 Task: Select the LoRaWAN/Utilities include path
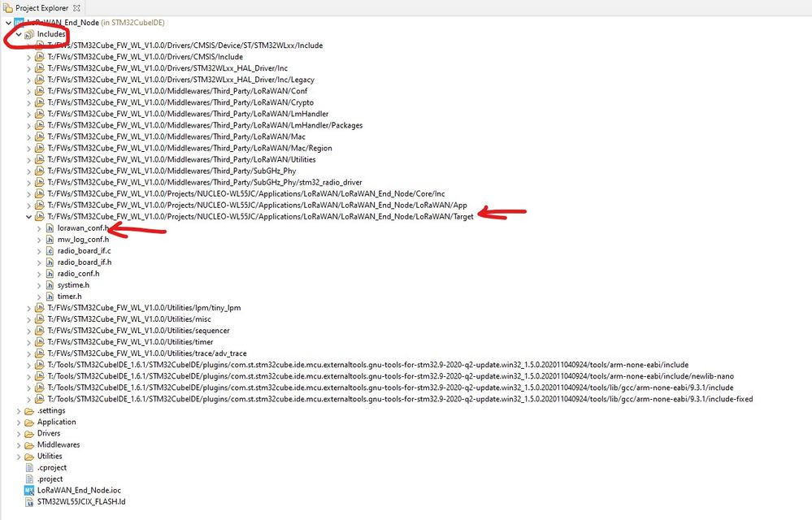(x=182, y=159)
